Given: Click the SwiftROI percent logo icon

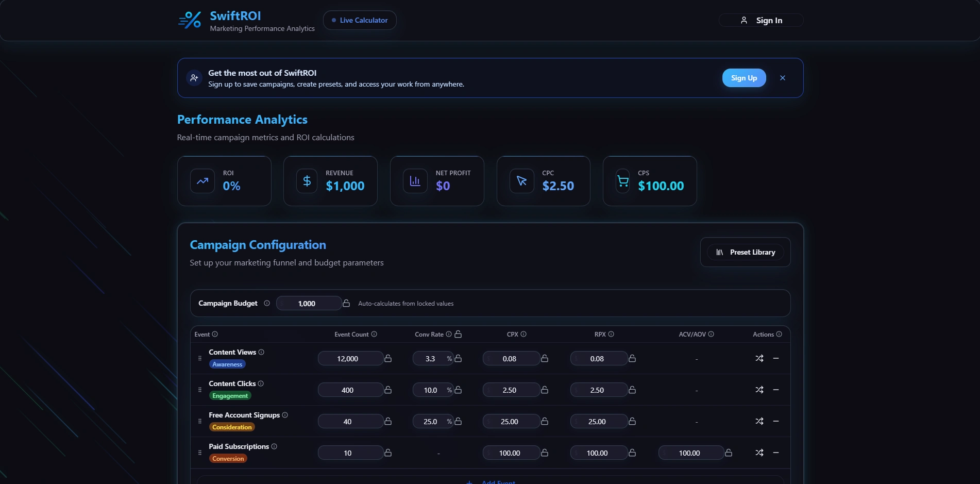Looking at the screenshot, I should (190, 21).
